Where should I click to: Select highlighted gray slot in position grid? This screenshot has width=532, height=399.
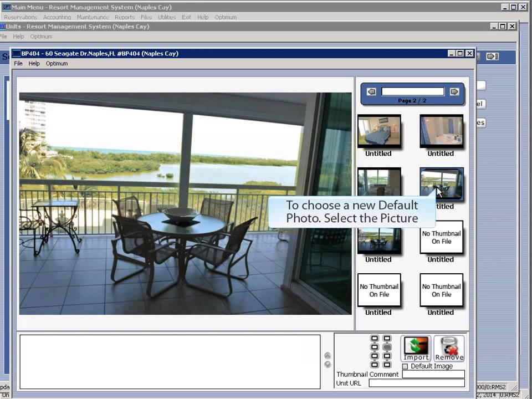point(387,347)
